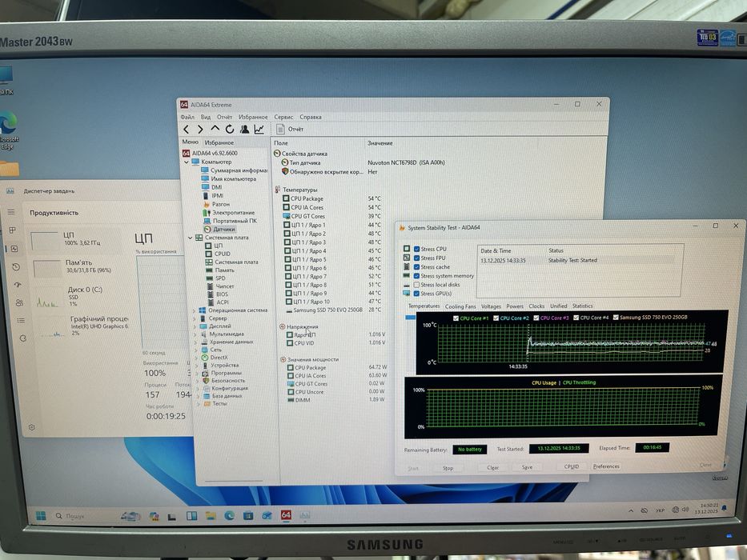Click the Отчёт report toolbar button
747x560 pixels.
290,129
